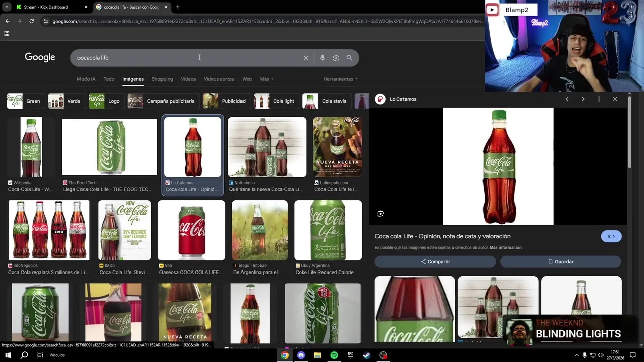Switch to Videos tab
This screenshot has height=362, width=644.
(x=188, y=79)
